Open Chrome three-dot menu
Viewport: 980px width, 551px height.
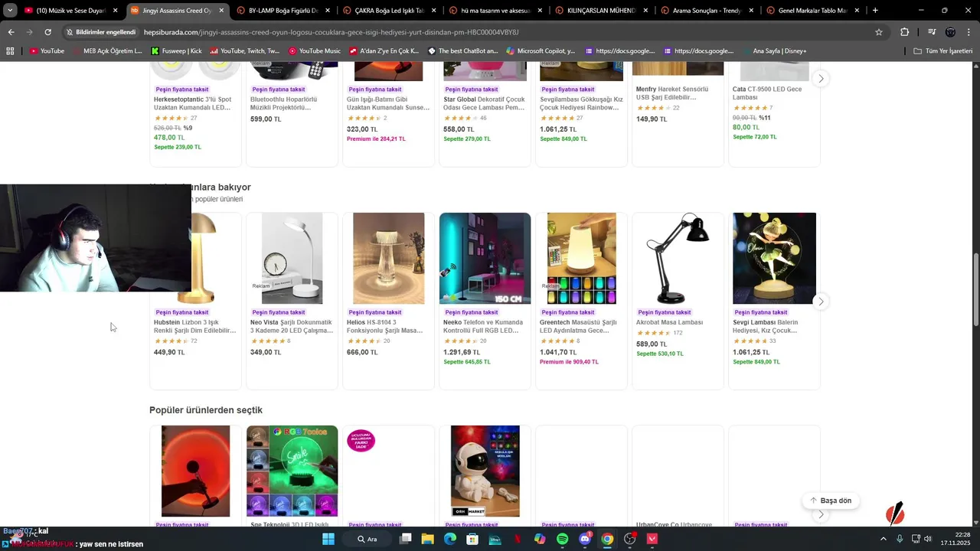[x=968, y=32]
